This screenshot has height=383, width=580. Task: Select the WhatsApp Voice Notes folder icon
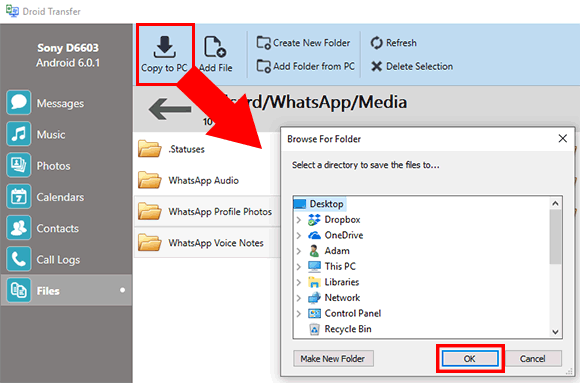[x=149, y=243]
